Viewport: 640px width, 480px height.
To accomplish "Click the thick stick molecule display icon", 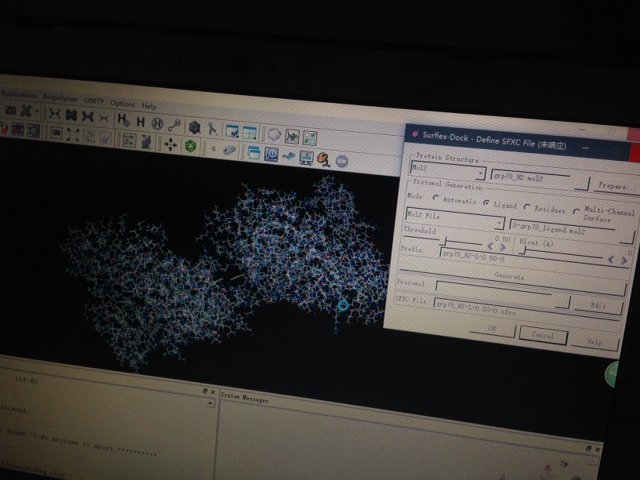I will pyautogui.click(x=88, y=117).
